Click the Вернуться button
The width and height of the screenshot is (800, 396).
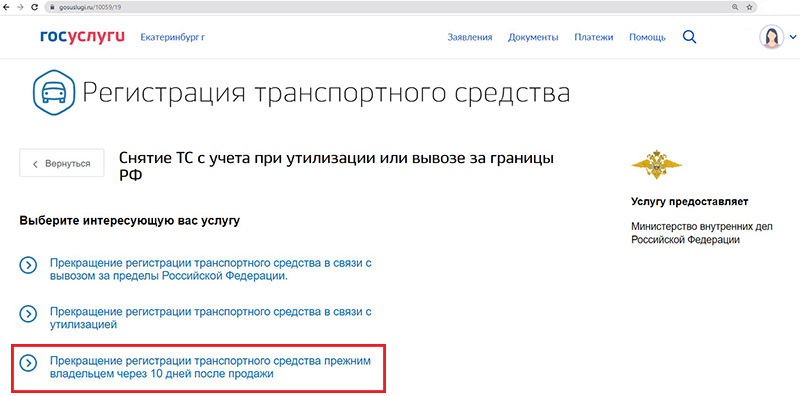click(x=62, y=163)
